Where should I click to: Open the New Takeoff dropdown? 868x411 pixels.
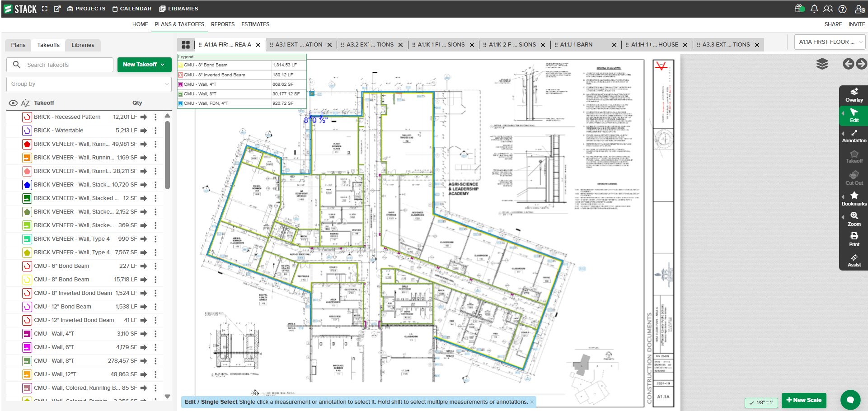(x=144, y=65)
